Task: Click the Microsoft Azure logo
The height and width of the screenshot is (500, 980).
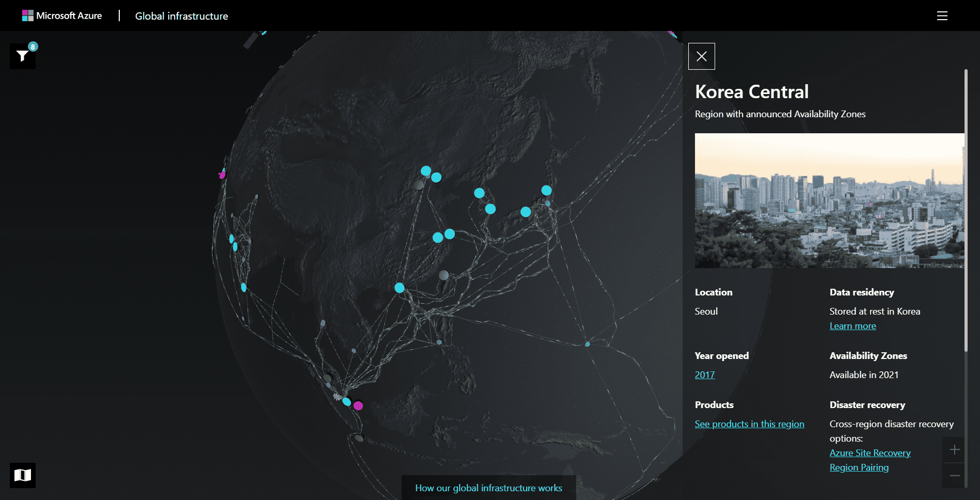Action: pos(62,16)
